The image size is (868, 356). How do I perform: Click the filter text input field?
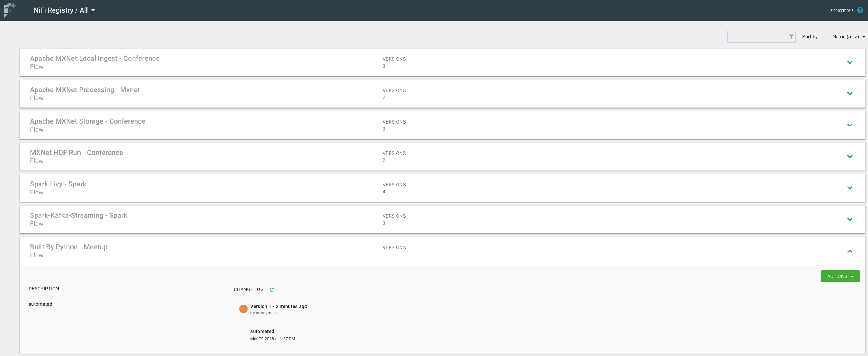757,37
